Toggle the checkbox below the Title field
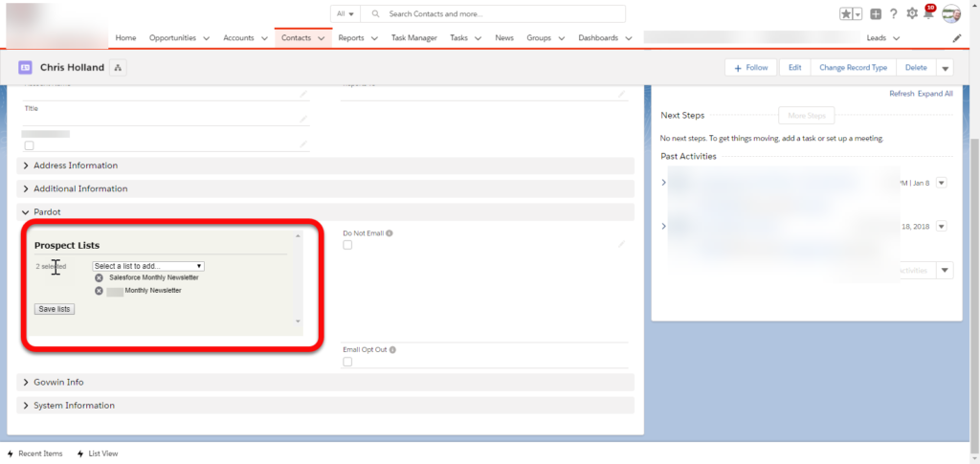Screen dimensions: 980x464 coord(29,145)
